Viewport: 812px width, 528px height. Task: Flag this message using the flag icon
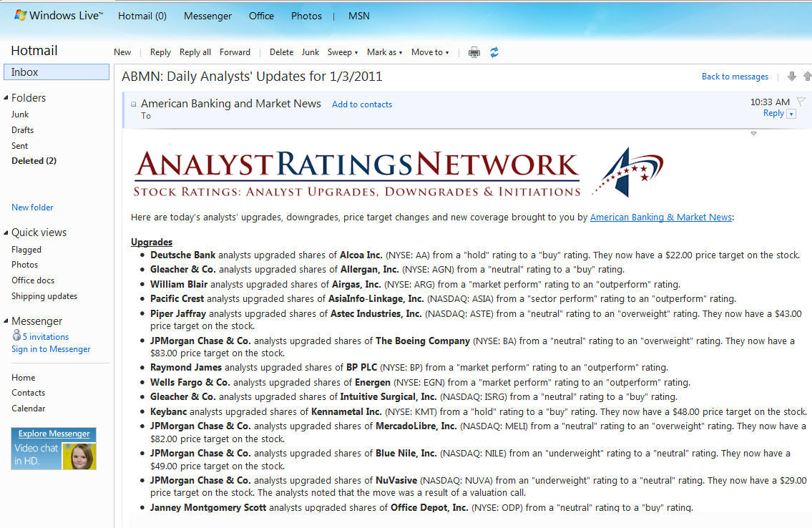801,101
